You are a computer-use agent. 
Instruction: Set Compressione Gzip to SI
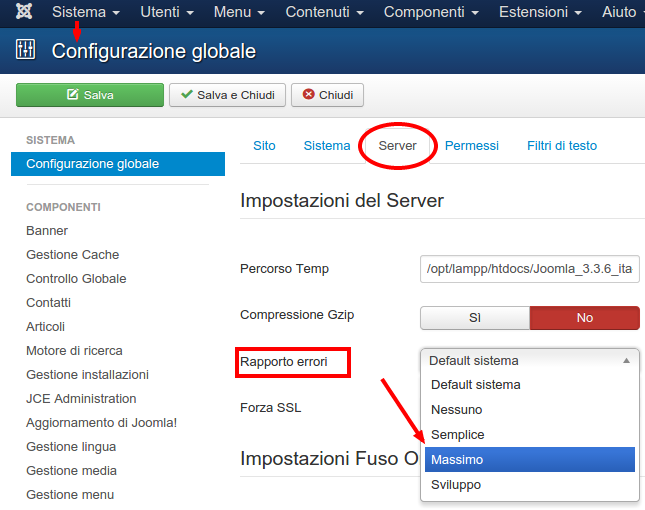(474, 317)
